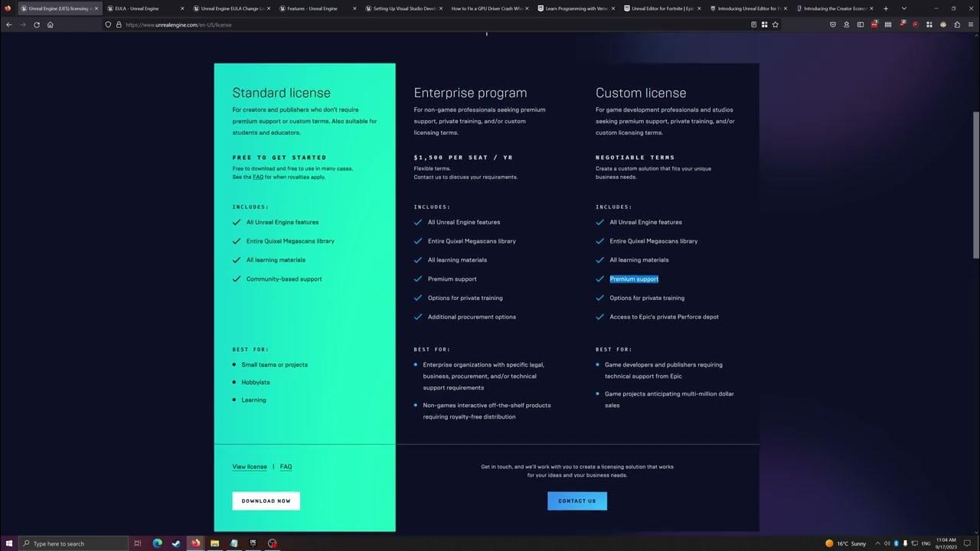The image size is (980, 551).
Task: Switch the ENG input language indicator
Action: [x=926, y=543]
